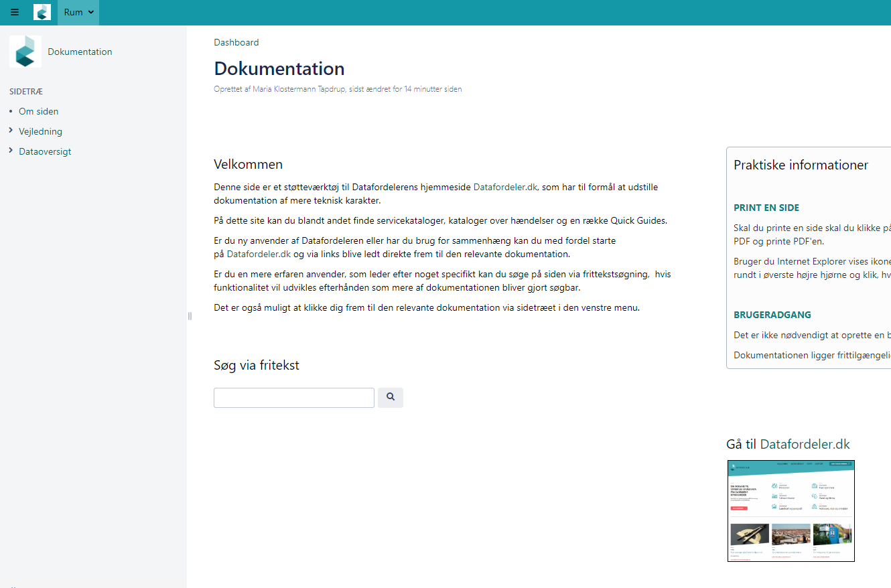Open the Vejledning page in sidebar
Viewport: 891px width, 588px height.
point(40,131)
